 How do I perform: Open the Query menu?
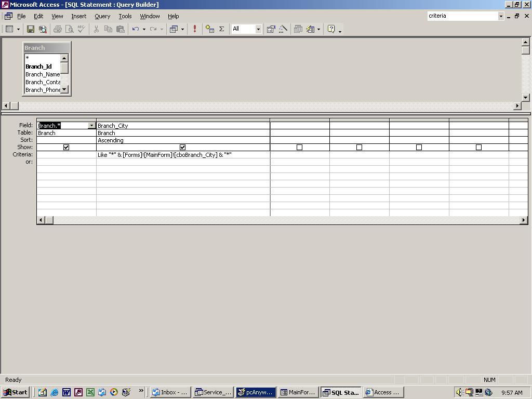click(102, 16)
